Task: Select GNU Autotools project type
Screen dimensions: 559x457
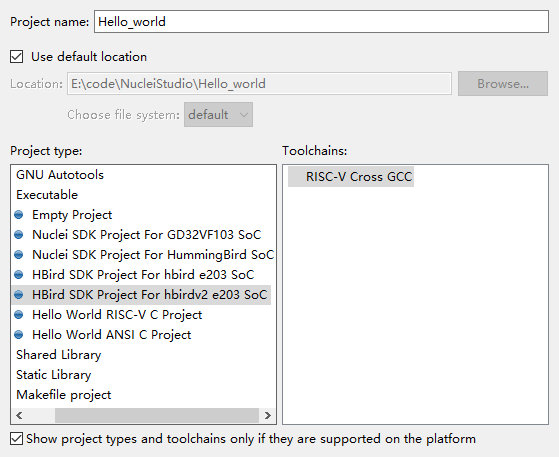Action: click(60, 175)
